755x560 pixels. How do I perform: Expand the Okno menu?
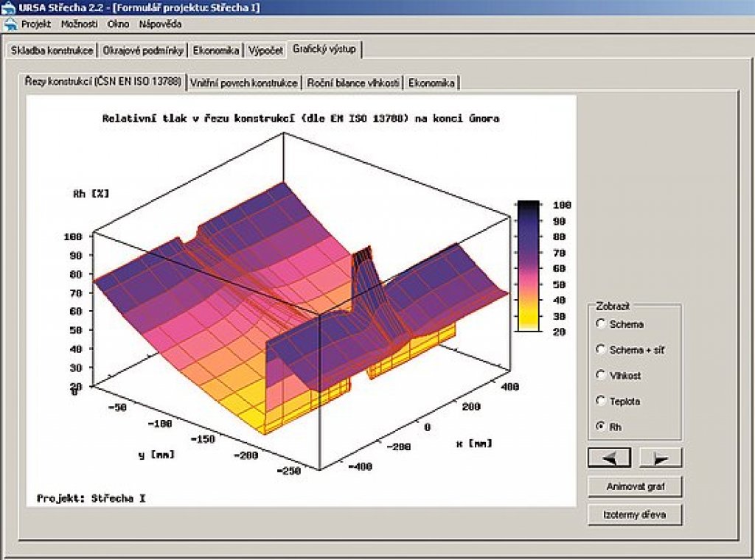click(118, 24)
